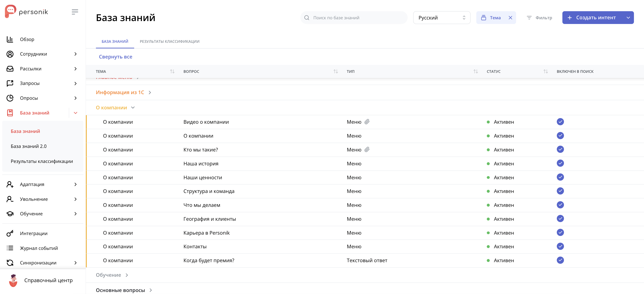This screenshot has width=644, height=294.
Task: Click the Обзор bar chart icon
Action: [x=10, y=39]
